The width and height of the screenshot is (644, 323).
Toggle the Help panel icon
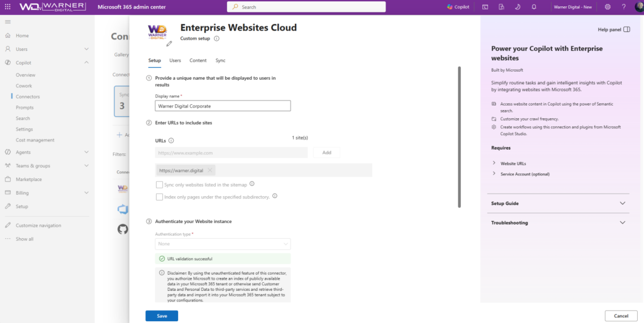(626, 30)
